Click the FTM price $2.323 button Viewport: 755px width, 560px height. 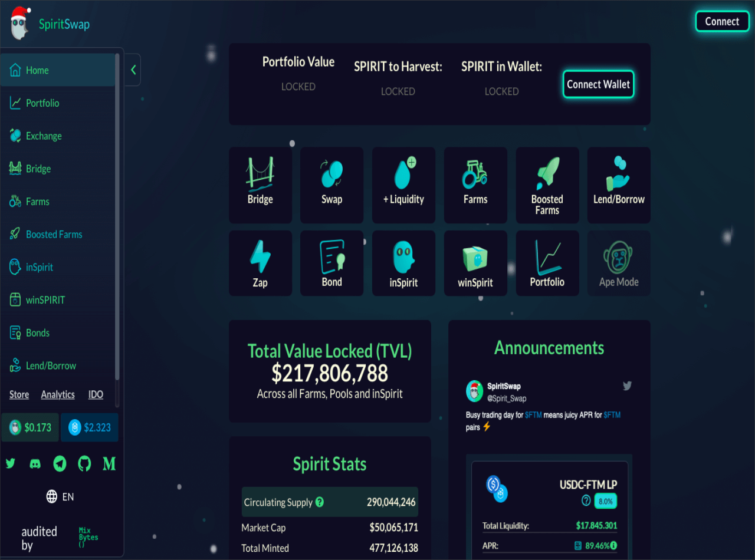pyautogui.click(x=90, y=427)
